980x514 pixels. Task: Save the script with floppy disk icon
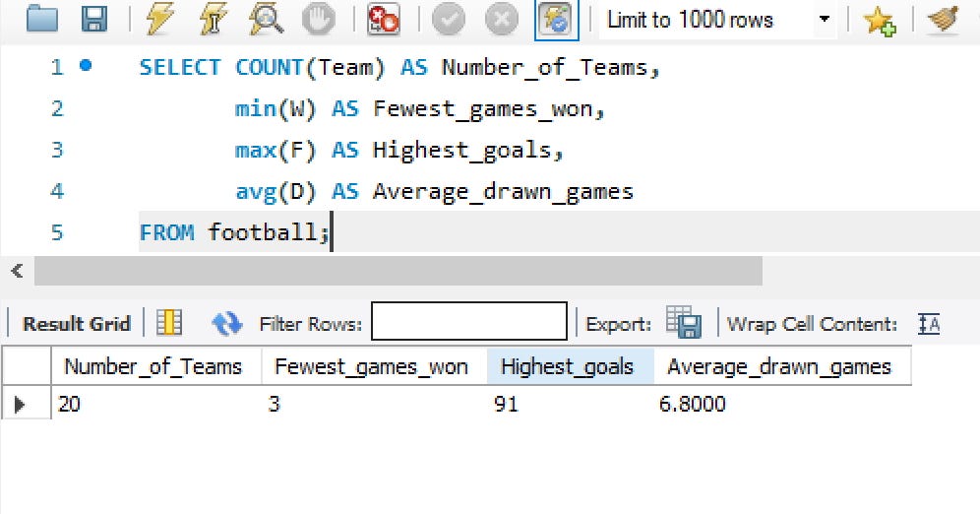(x=94, y=19)
